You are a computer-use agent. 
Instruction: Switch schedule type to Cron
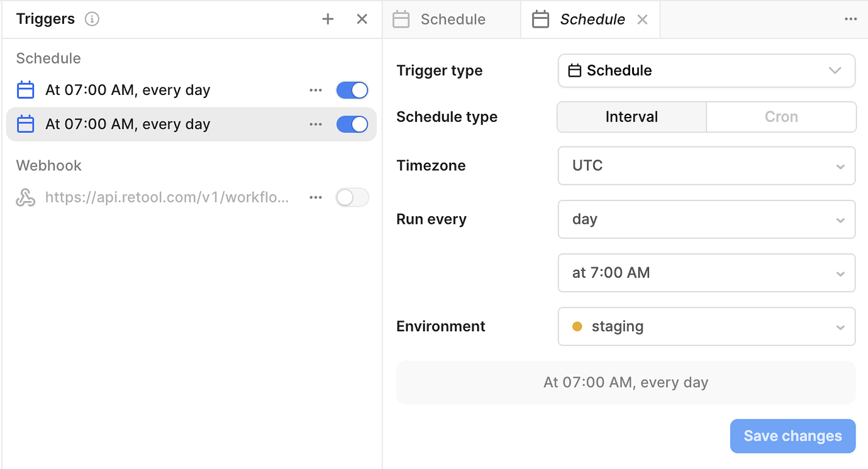click(781, 117)
